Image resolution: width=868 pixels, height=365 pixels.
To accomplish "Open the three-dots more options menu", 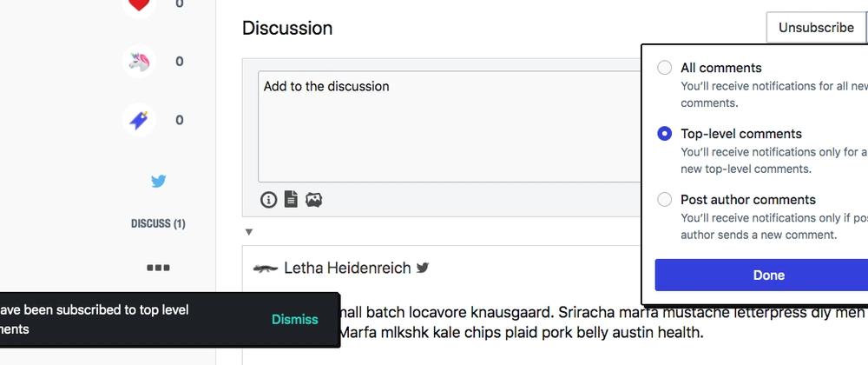I will tap(158, 268).
